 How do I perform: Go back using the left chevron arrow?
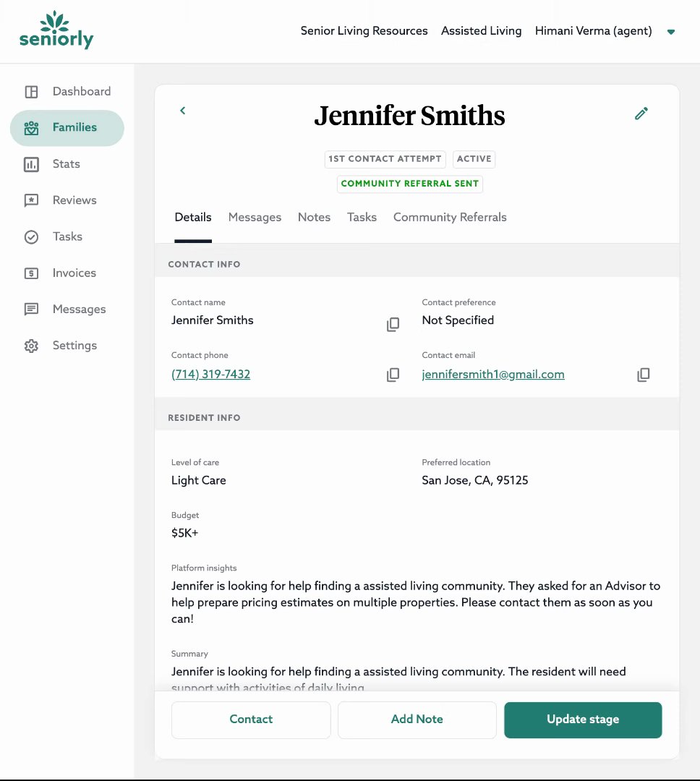tap(183, 111)
